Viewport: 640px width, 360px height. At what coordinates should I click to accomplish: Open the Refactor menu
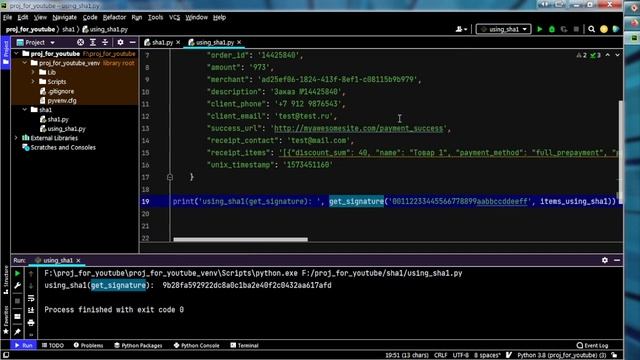coord(114,17)
